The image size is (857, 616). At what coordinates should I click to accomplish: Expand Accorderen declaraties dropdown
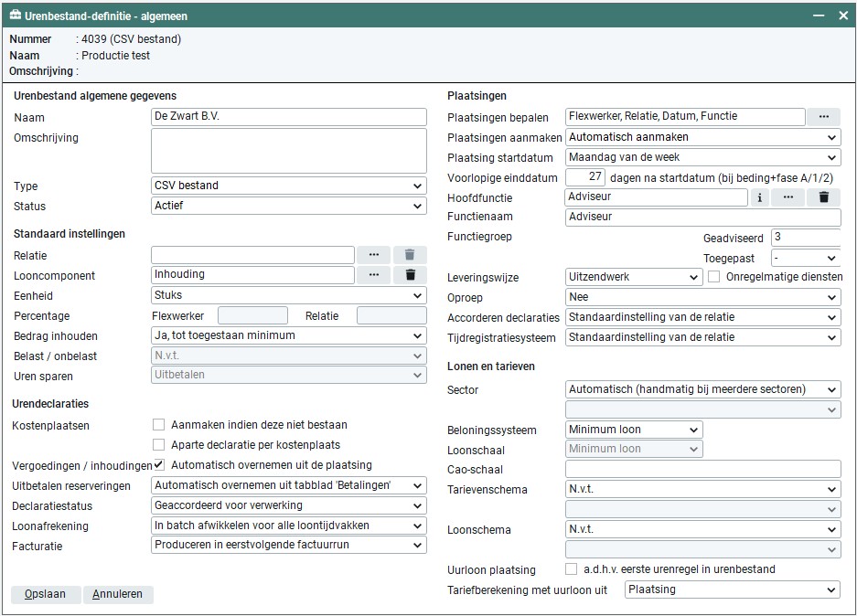point(702,317)
